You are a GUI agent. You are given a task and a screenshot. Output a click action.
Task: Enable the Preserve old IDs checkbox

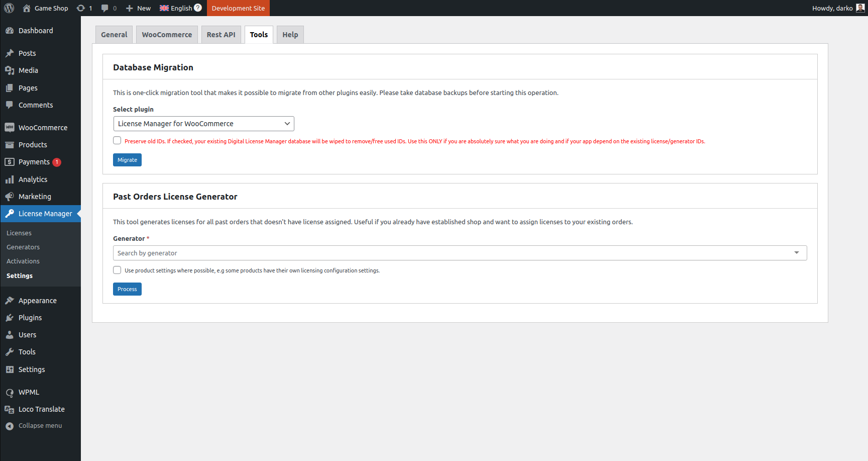[x=117, y=141]
